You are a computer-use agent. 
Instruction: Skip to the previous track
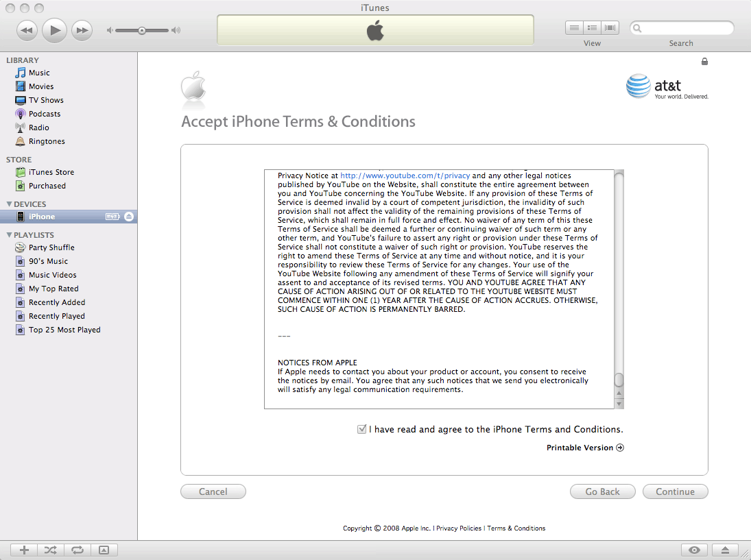[x=27, y=30]
